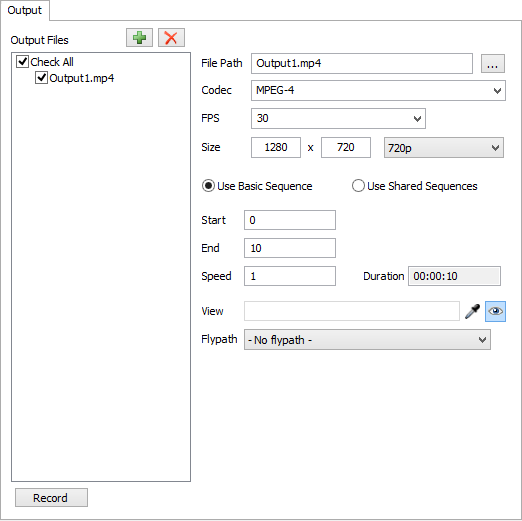Open the Codec MPEG-4 dropdown
Image resolution: width=522 pixels, height=521 pixels.
click(x=378, y=90)
